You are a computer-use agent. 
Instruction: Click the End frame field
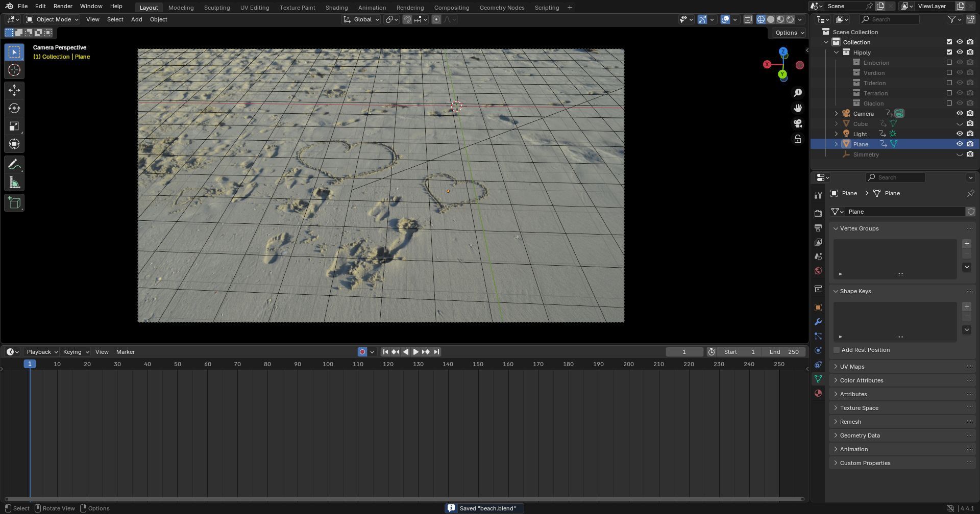click(x=784, y=352)
